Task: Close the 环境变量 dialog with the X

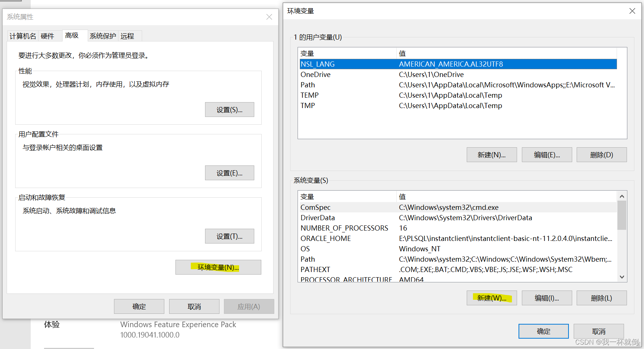Action: coord(632,11)
